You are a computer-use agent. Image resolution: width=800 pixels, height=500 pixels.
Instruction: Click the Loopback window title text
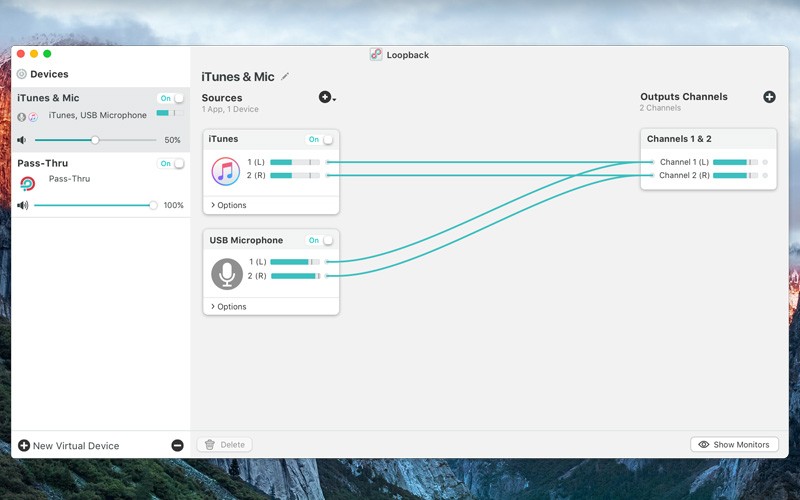point(408,55)
